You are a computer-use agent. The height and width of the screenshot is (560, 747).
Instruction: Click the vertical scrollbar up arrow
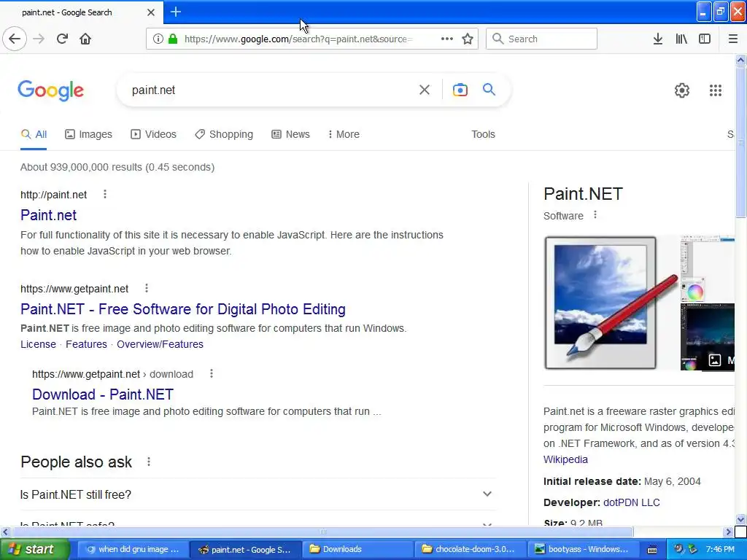pos(740,60)
